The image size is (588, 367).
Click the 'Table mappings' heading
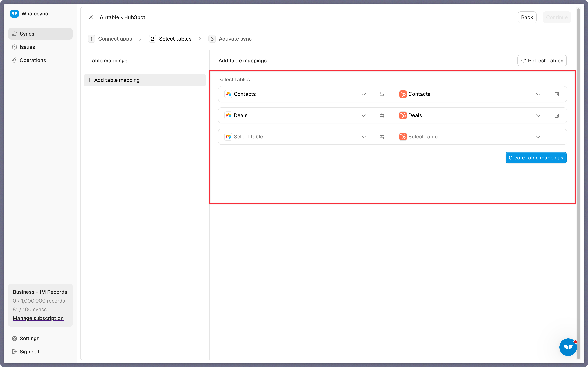point(108,61)
